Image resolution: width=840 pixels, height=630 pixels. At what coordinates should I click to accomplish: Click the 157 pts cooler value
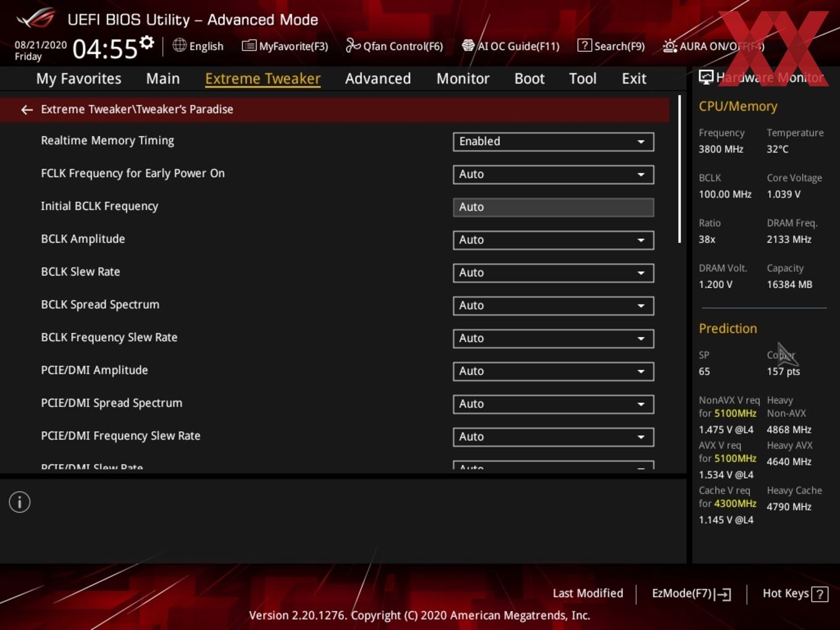783,371
